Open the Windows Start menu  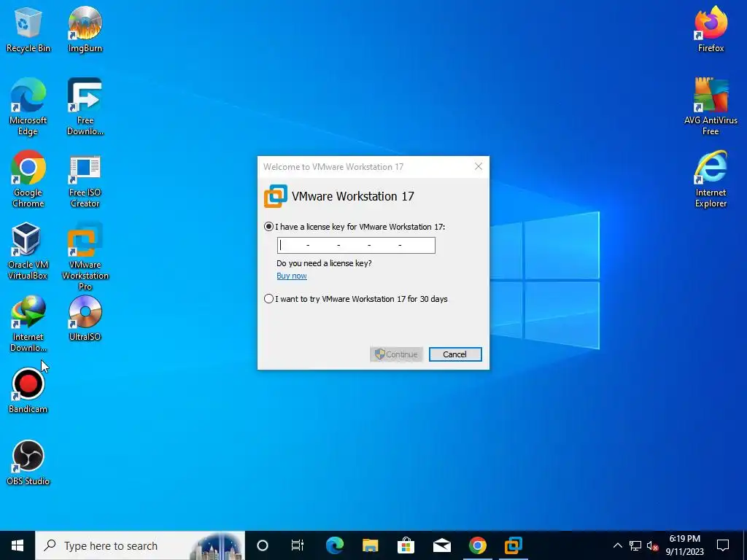coord(18,545)
